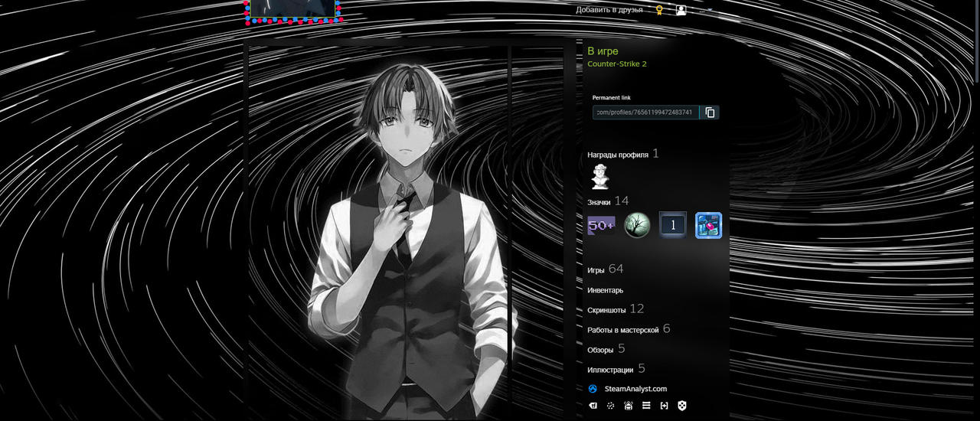Open the Обзоры reviews page
Image resolution: width=980 pixels, height=421 pixels.
(600, 350)
